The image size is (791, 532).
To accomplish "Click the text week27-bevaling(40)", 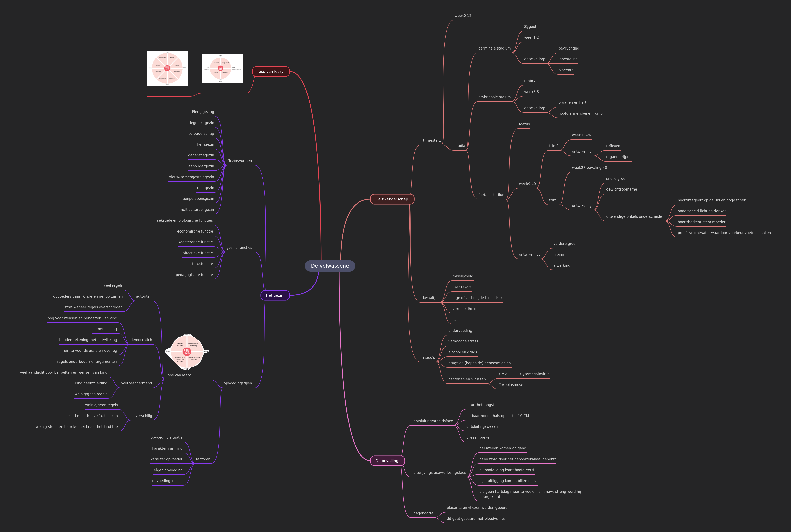I will [x=590, y=168].
